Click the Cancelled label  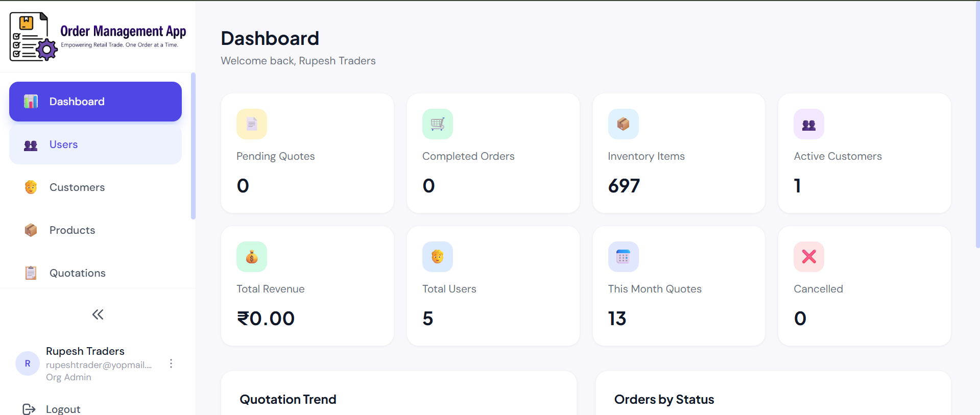[x=819, y=289]
